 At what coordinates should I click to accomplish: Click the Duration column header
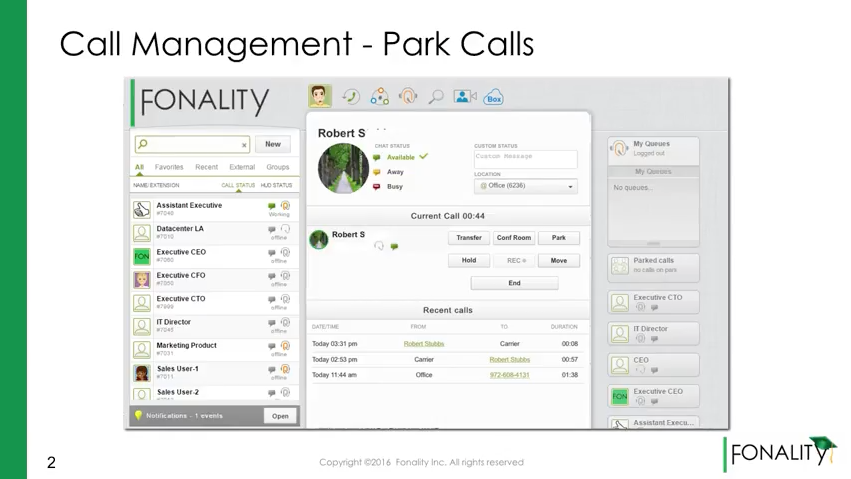click(x=564, y=327)
